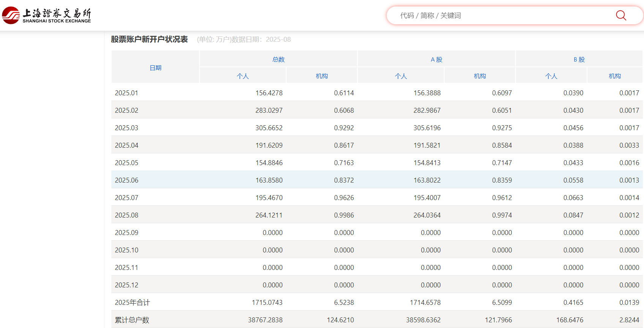Viewport: 644px width, 328px height.
Task: Click the 日期 column header
Action: 155,68
